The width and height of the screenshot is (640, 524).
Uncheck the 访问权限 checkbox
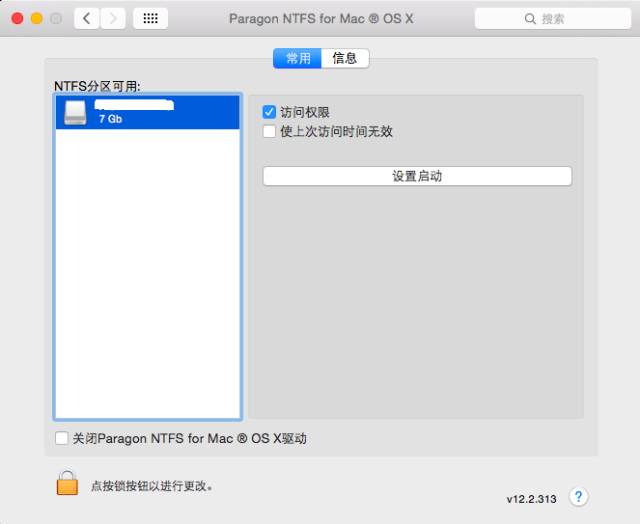click(x=269, y=113)
